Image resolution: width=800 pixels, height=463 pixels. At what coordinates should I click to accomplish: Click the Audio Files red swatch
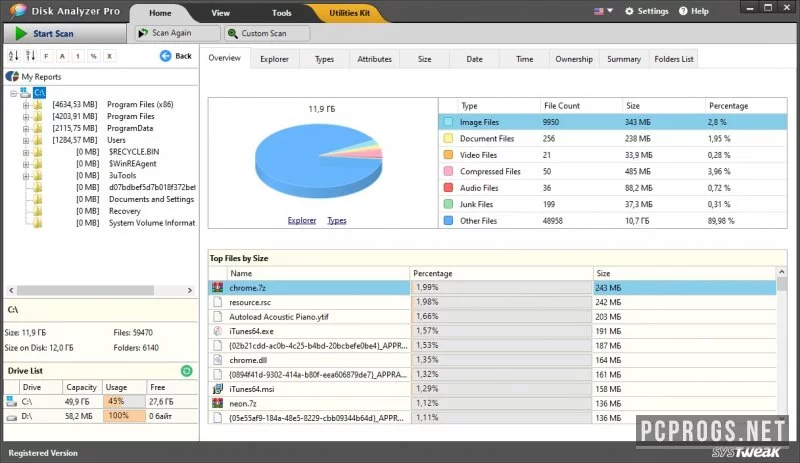point(448,187)
